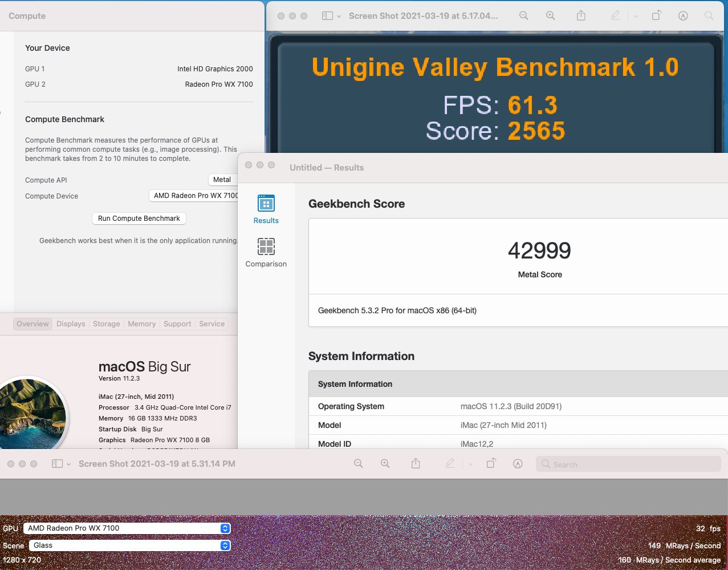
Task: Select Displays tab in About This Mac
Action: click(71, 324)
